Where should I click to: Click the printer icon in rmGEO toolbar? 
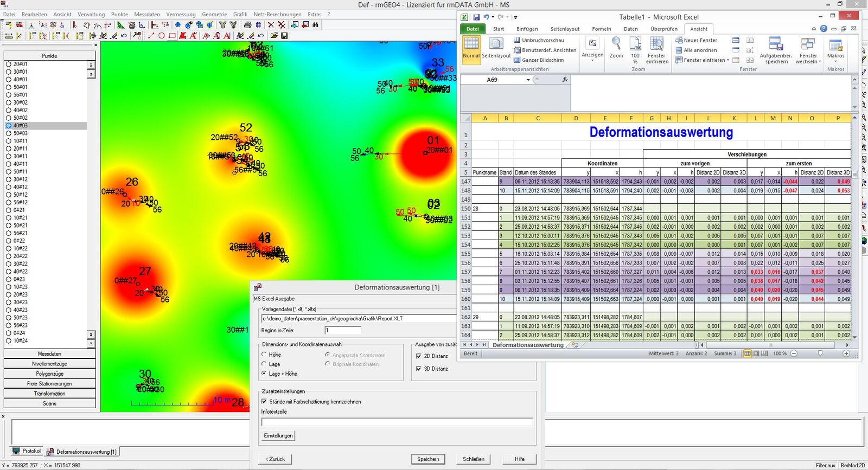(x=247, y=25)
